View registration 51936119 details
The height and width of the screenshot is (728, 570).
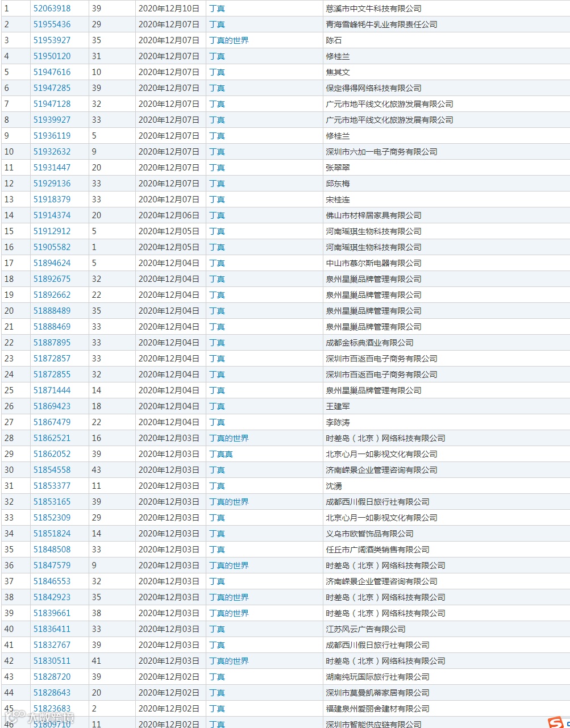click(x=52, y=136)
